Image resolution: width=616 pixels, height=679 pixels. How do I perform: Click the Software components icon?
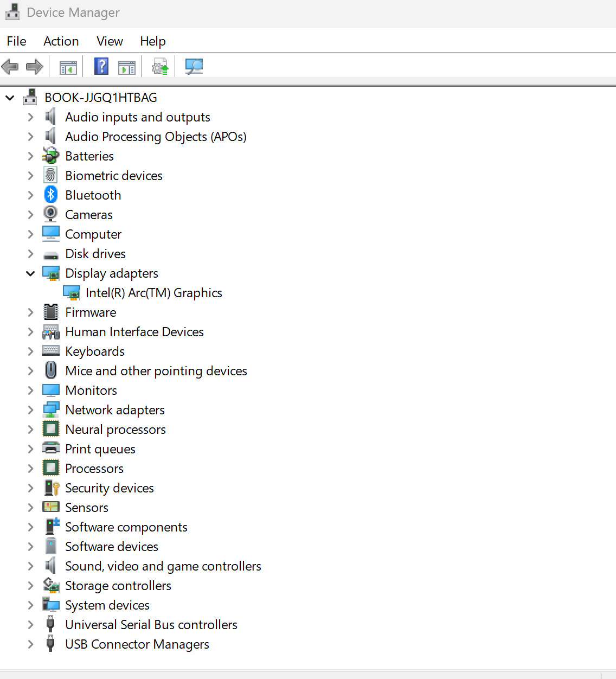pyautogui.click(x=52, y=526)
